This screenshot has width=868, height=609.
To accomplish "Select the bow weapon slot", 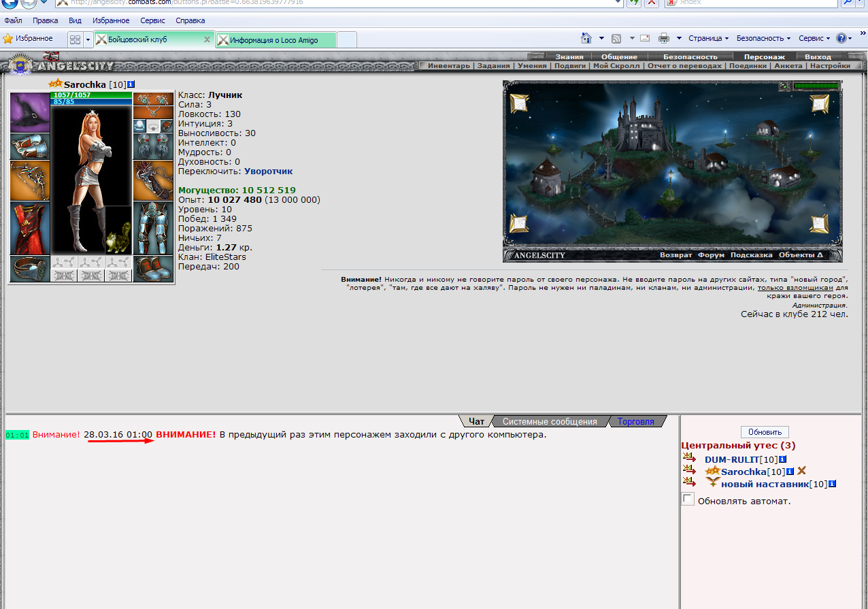I will coord(30,180).
